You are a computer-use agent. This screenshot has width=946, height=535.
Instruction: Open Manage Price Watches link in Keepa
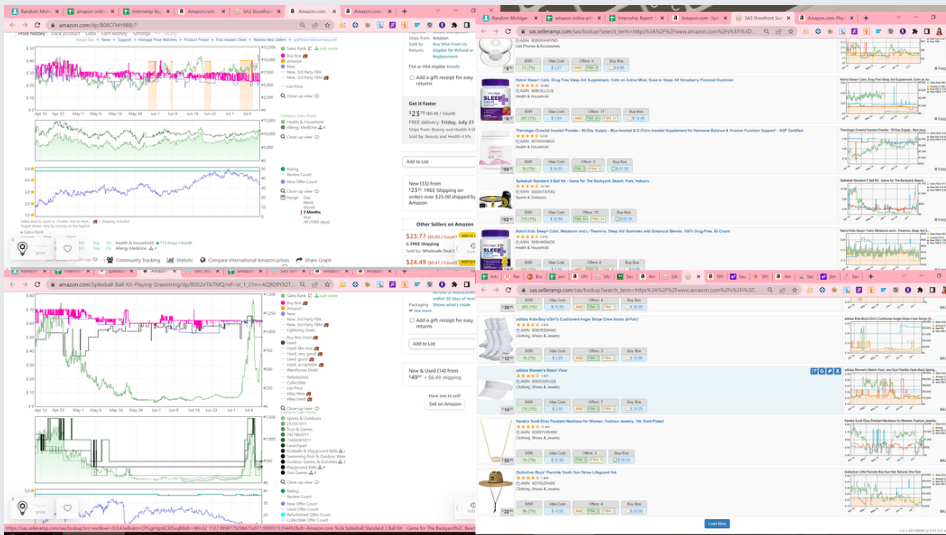click(157, 40)
